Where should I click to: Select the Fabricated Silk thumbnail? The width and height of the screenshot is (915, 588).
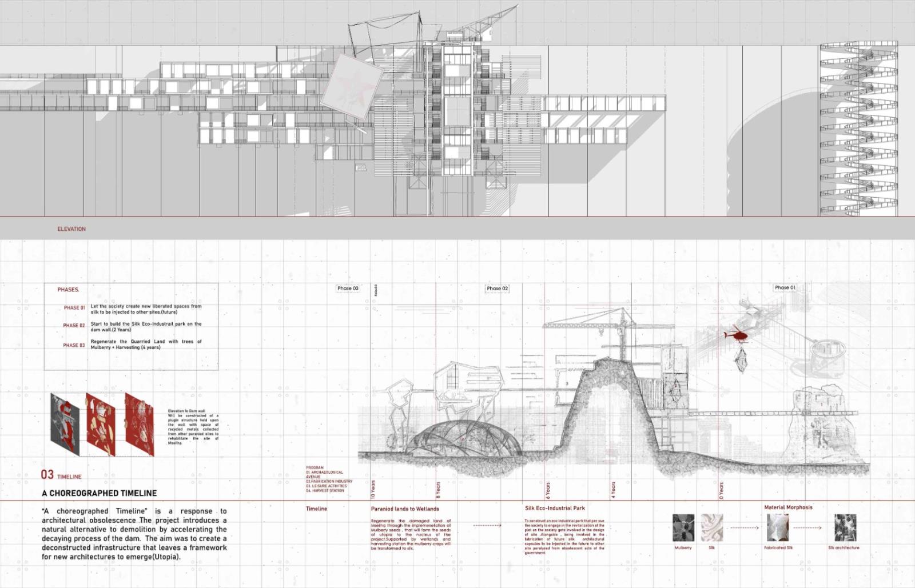click(x=778, y=527)
